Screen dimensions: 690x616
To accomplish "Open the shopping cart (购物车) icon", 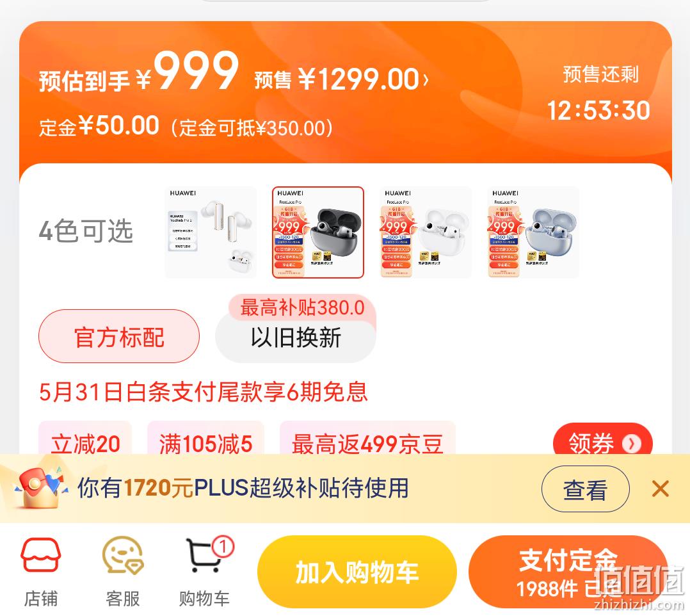I will (204, 556).
